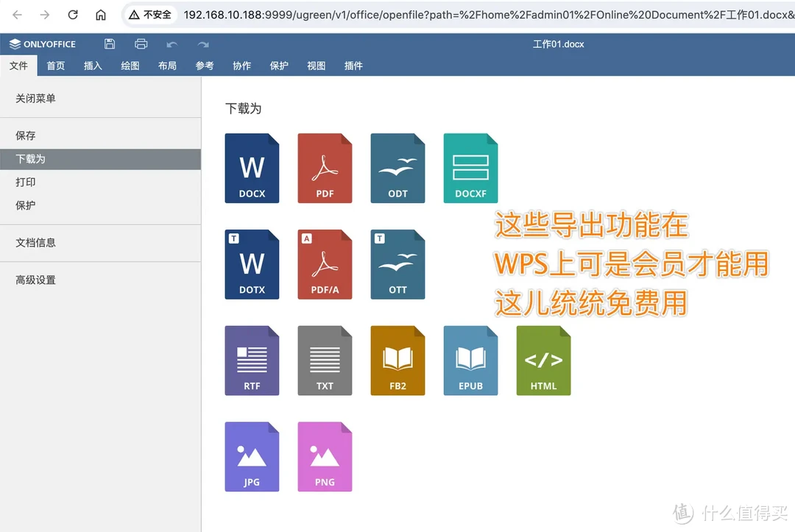Export as PDF/A archival format
Screen dimensions: 795x532
tap(325, 264)
